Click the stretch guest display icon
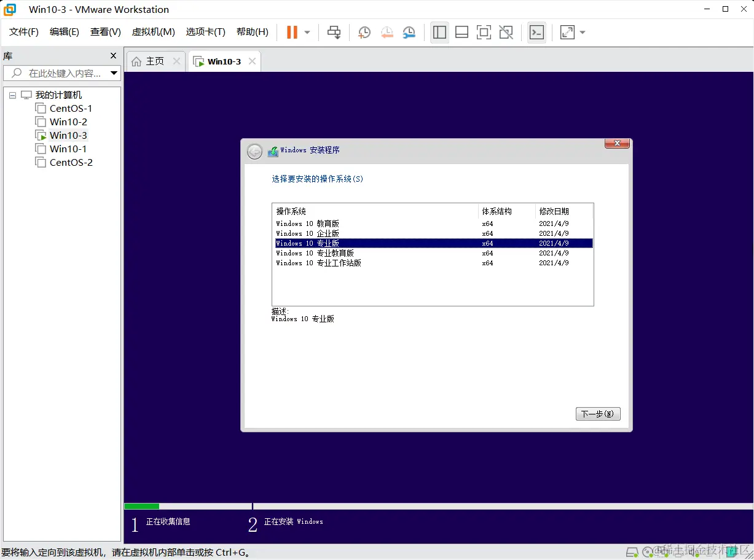Image resolution: width=754 pixels, height=560 pixels. point(567,33)
